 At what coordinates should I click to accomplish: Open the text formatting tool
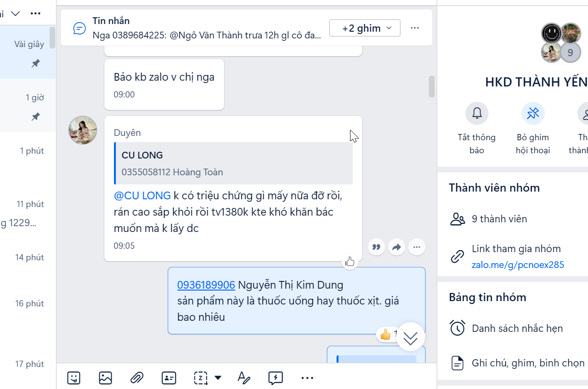click(x=244, y=378)
